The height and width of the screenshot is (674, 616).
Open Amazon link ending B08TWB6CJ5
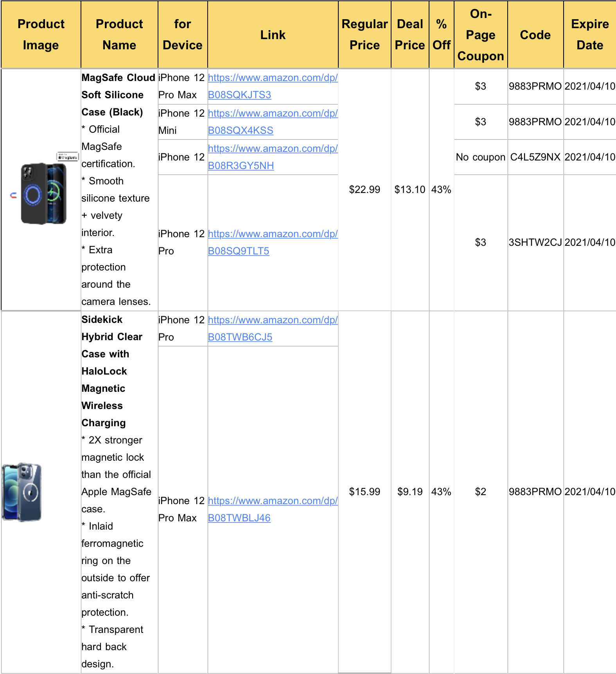point(273,328)
